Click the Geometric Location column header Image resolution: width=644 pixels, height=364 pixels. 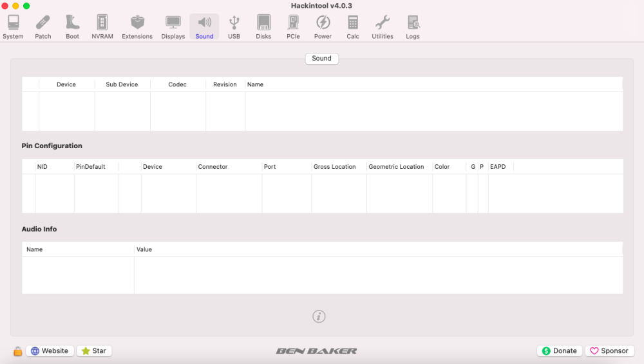pos(399,166)
